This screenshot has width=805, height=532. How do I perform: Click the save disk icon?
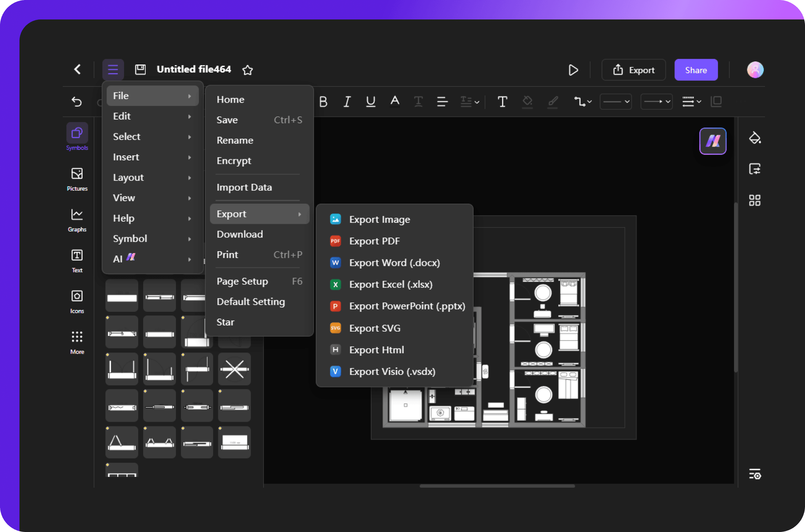click(140, 69)
